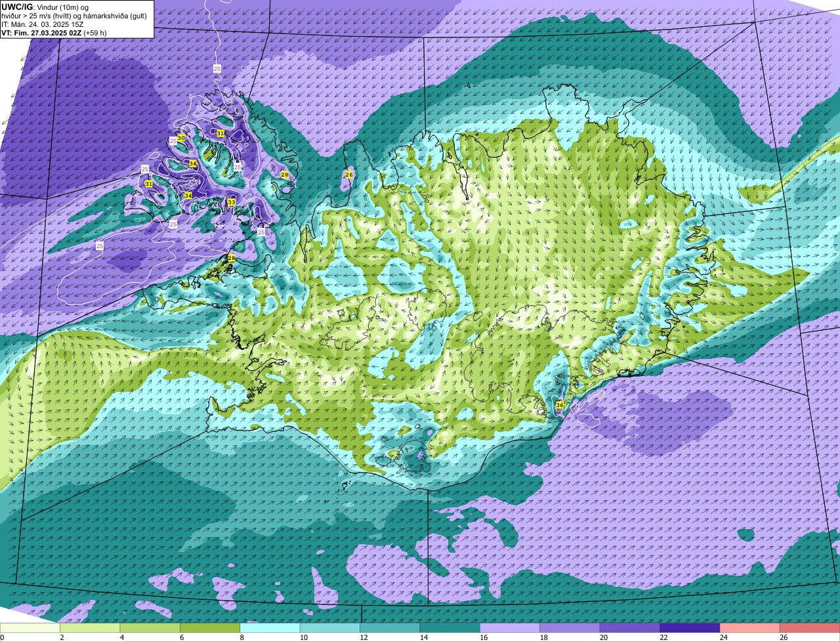Click the yellow max gust marker '30' on the map
Viewport: 840px width, 642px height.
point(181,138)
